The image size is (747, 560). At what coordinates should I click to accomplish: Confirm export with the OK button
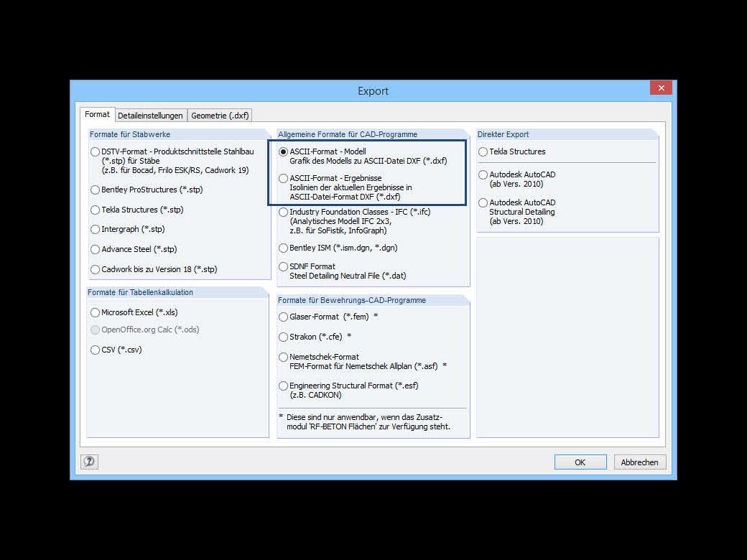coord(580,462)
